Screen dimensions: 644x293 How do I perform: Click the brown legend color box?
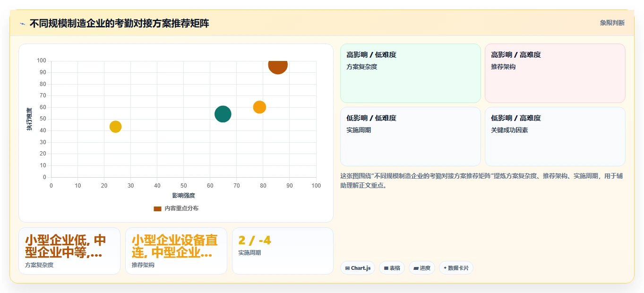(x=157, y=208)
